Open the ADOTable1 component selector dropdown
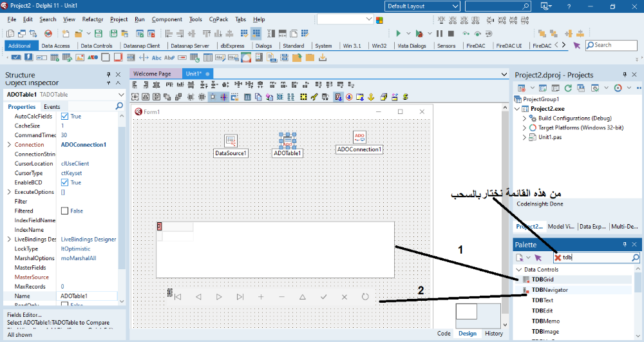Image resolution: width=644 pixels, height=342 pixels. pos(121,95)
